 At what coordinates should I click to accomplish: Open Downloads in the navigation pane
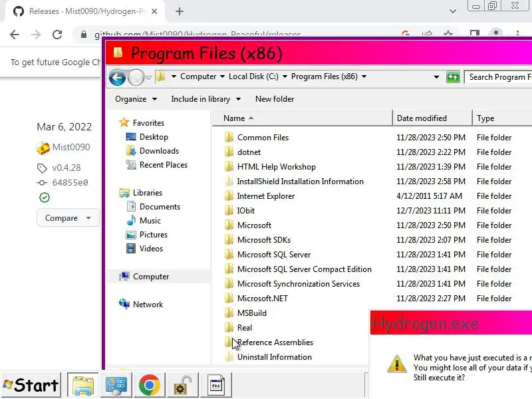point(159,151)
